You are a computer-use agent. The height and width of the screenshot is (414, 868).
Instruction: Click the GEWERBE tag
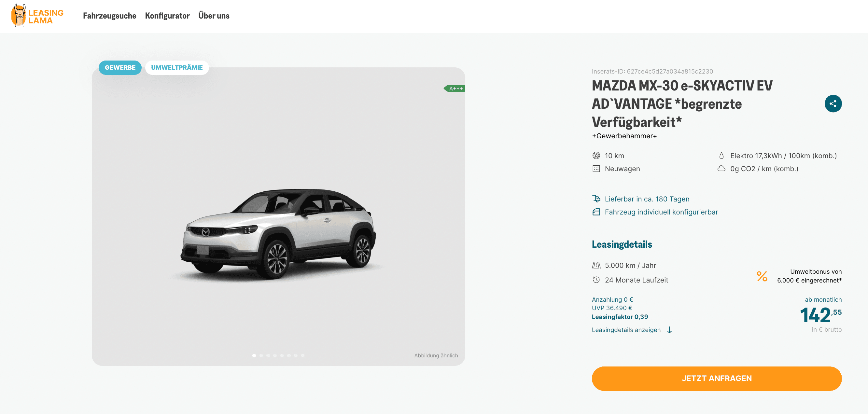[x=120, y=67]
